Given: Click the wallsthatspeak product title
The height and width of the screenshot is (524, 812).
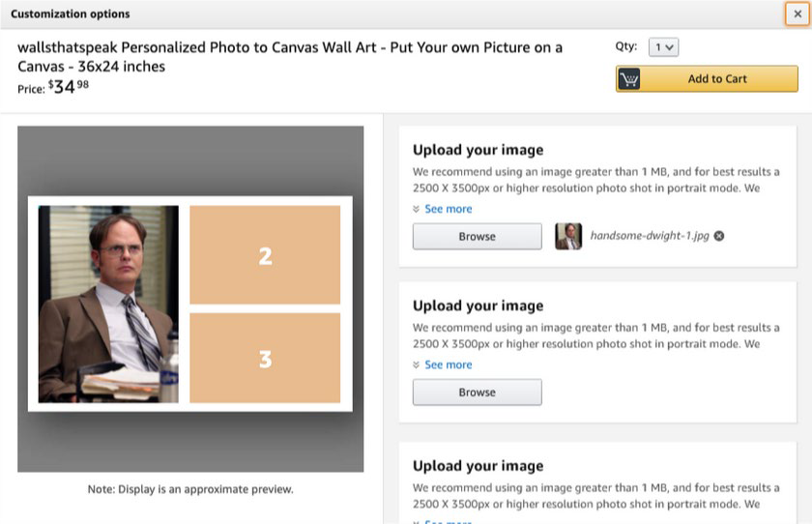Looking at the screenshot, I should pos(290,57).
